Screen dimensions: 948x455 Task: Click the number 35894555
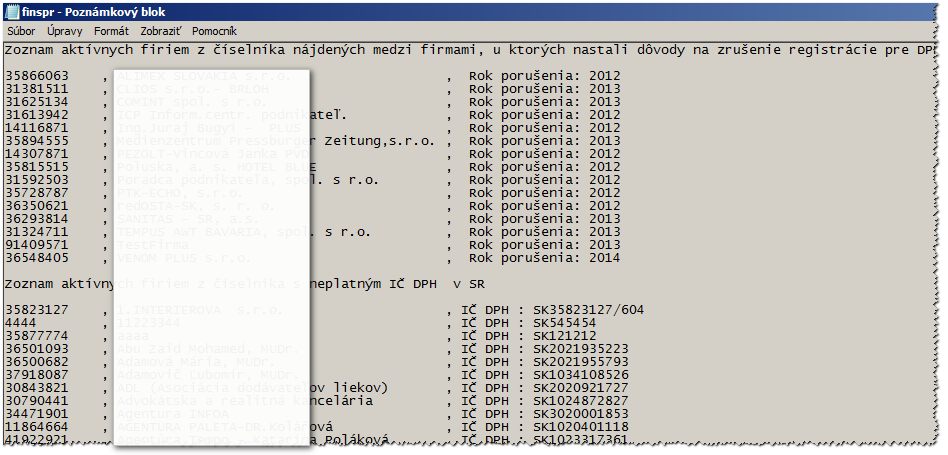(37, 141)
